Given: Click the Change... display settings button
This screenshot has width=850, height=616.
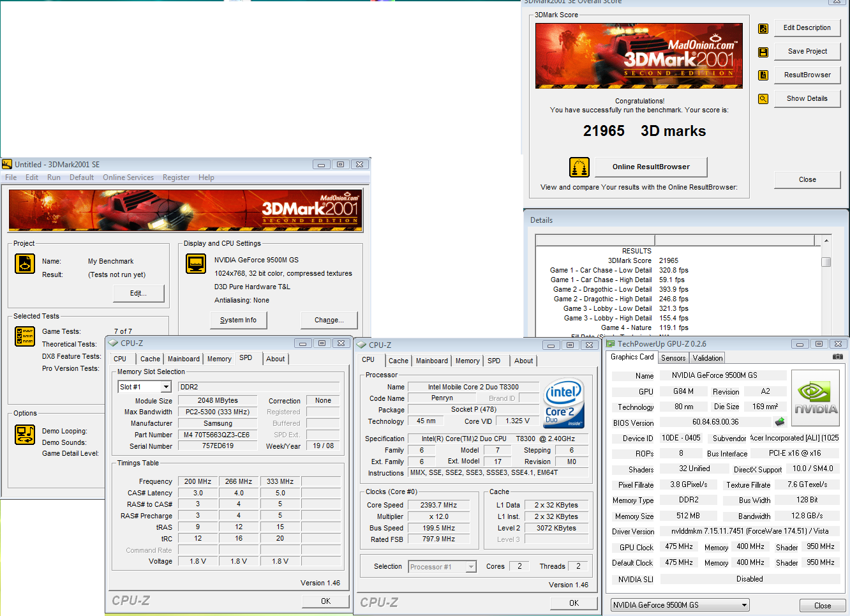Looking at the screenshot, I should tap(329, 320).
